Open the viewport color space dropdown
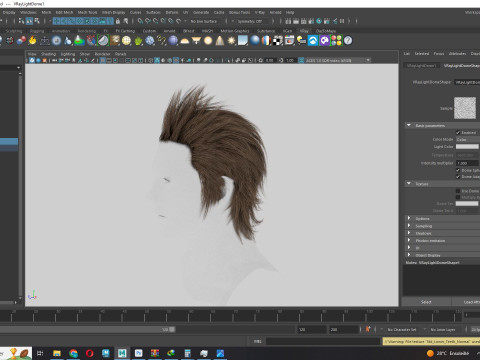 point(338,60)
